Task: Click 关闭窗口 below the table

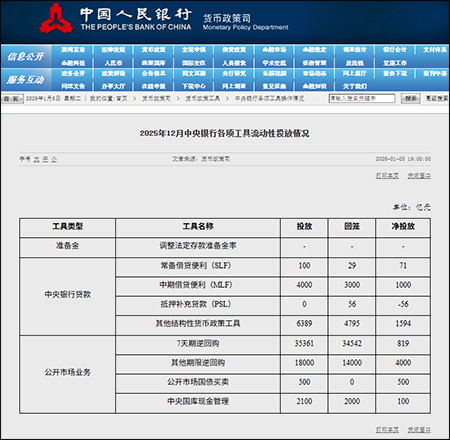Action: point(419,430)
